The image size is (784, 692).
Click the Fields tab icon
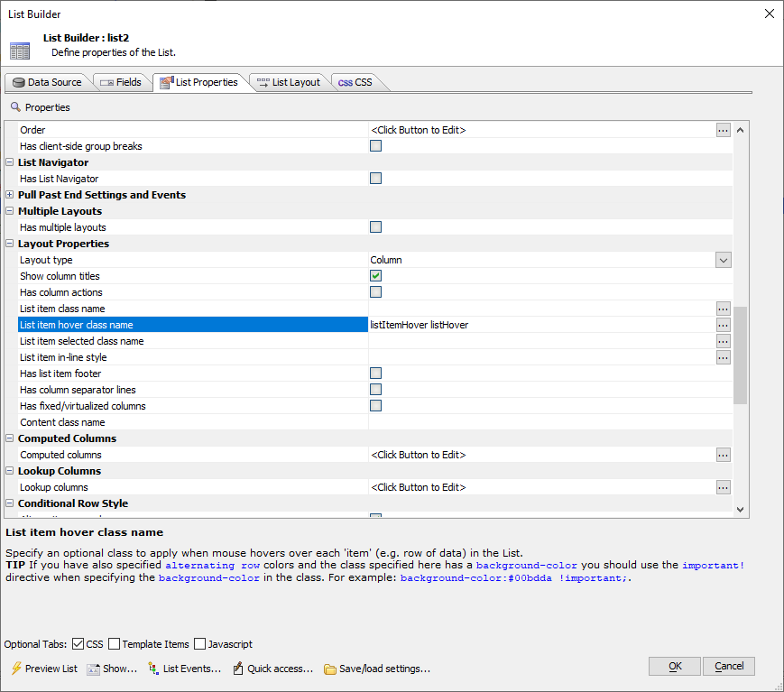tap(106, 83)
